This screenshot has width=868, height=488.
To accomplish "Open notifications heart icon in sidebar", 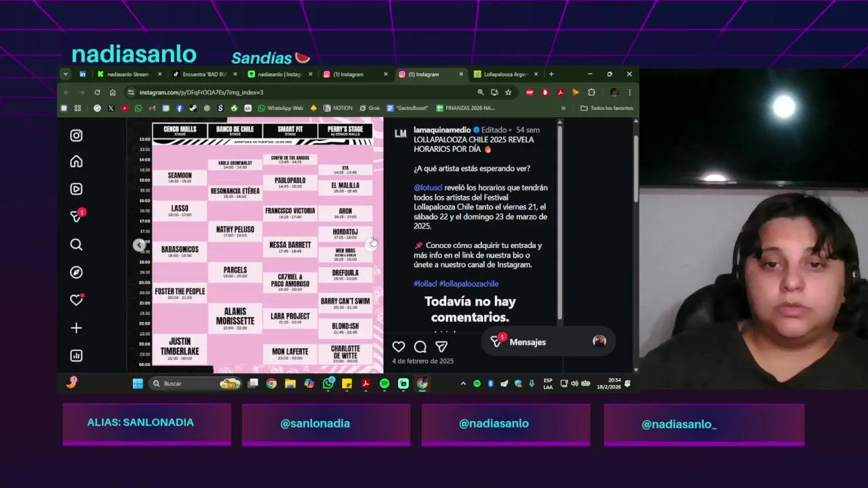I will 77,300.
